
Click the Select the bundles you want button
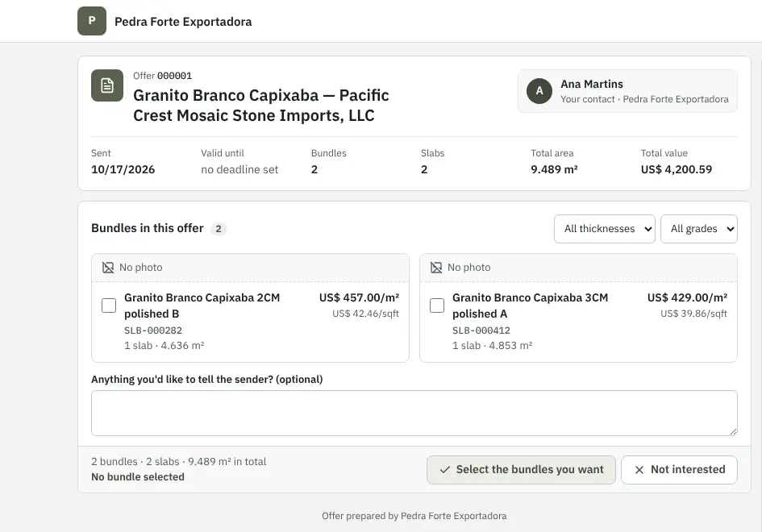[521, 470]
